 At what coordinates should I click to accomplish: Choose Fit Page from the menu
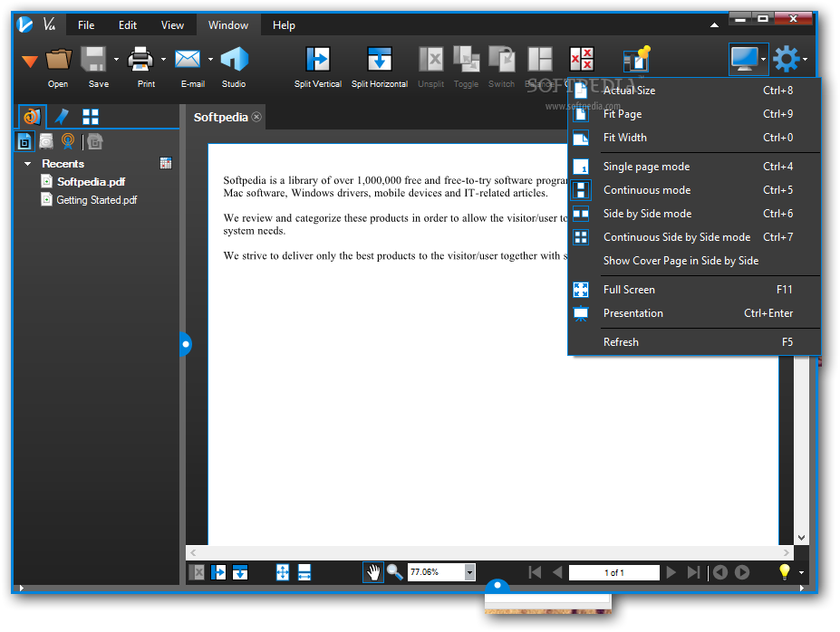point(694,114)
